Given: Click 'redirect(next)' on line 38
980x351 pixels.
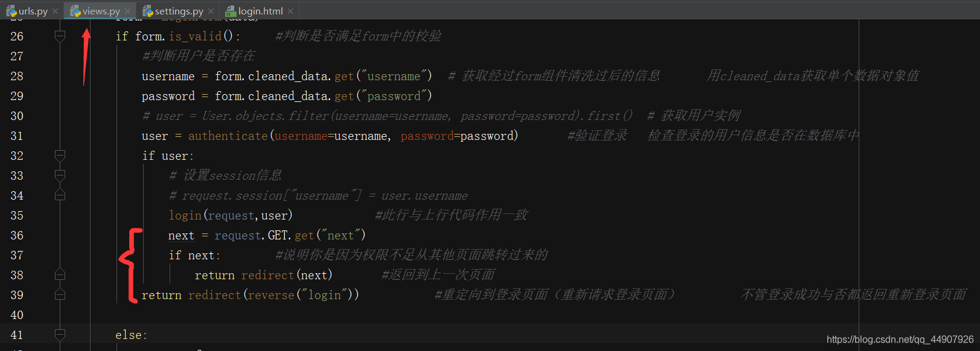Looking at the screenshot, I should click(x=287, y=275).
